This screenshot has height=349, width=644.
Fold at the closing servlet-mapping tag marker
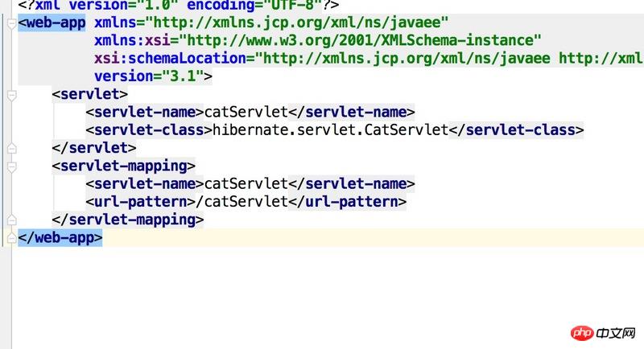point(11,220)
